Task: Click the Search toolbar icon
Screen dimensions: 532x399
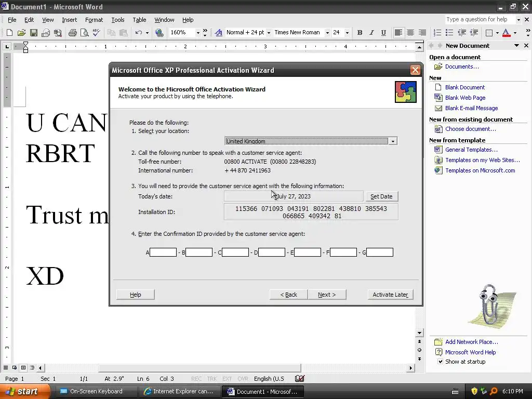Action: (58, 33)
